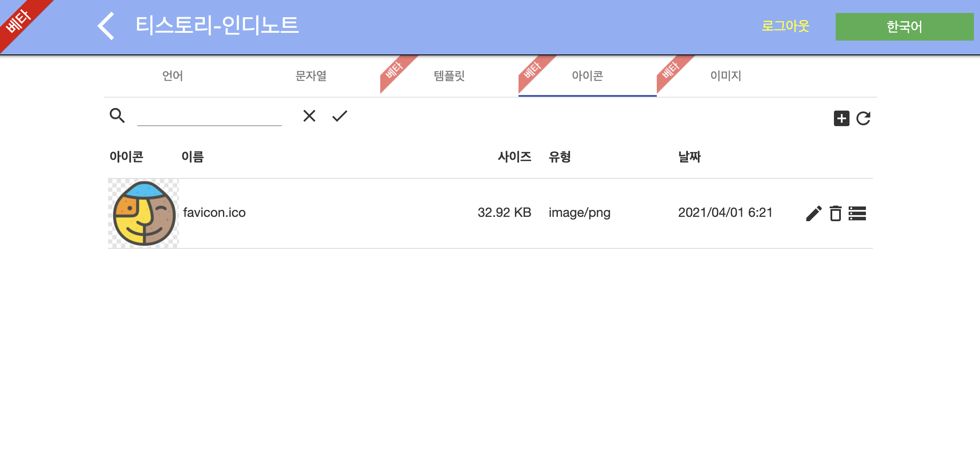This screenshot has height=470, width=980.
Task: Switch to the 문자열 tab
Action: coord(311,76)
